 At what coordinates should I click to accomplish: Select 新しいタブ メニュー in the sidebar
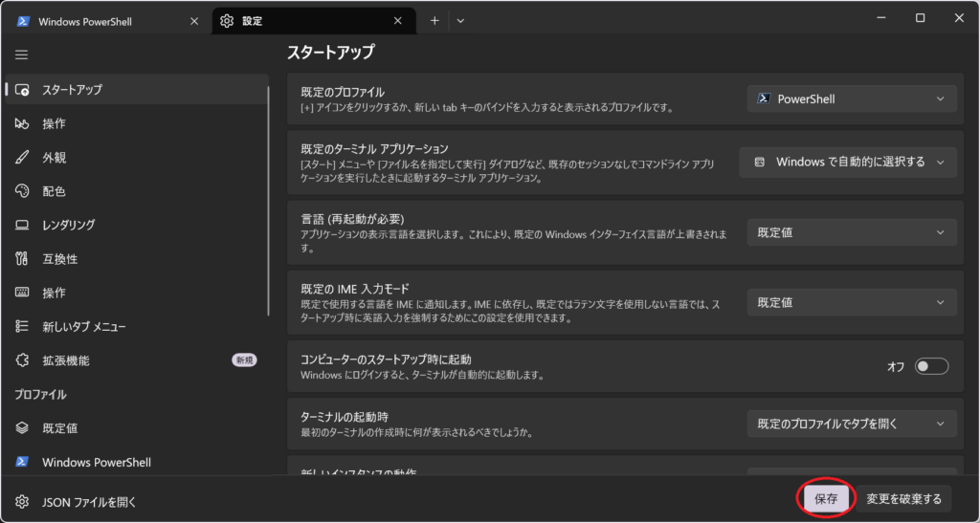(x=136, y=326)
